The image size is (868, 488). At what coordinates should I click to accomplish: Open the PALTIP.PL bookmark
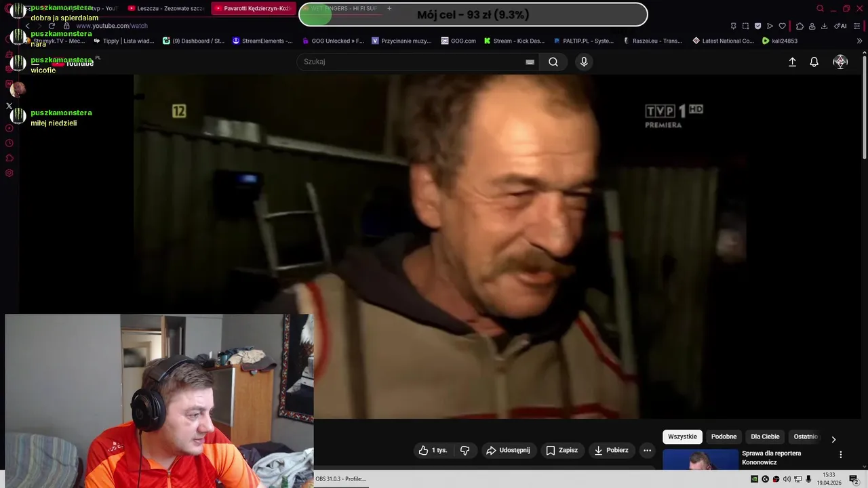tap(584, 41)
